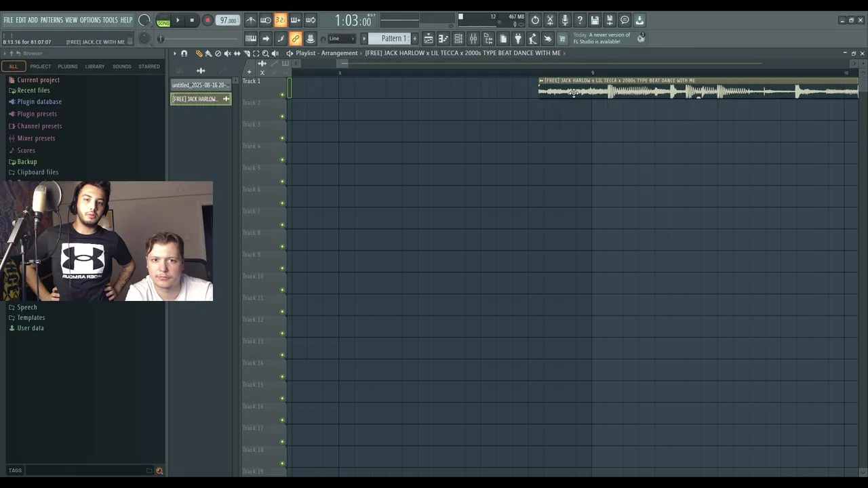The width and height of the screenshot is (868, 488).
Task: Click the note/clip grouping hat icon
Action: tap(311, 39)
